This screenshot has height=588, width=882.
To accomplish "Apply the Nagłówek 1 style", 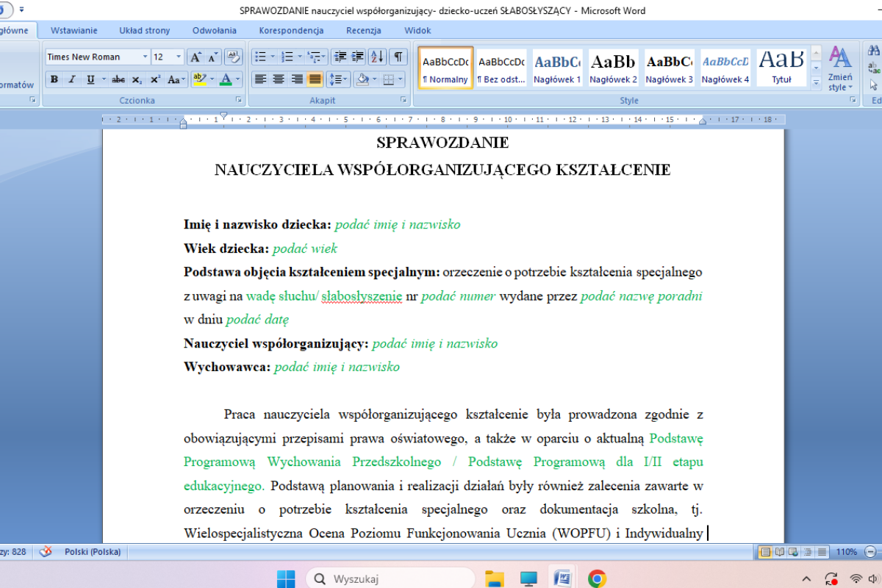I will (556, 68).
